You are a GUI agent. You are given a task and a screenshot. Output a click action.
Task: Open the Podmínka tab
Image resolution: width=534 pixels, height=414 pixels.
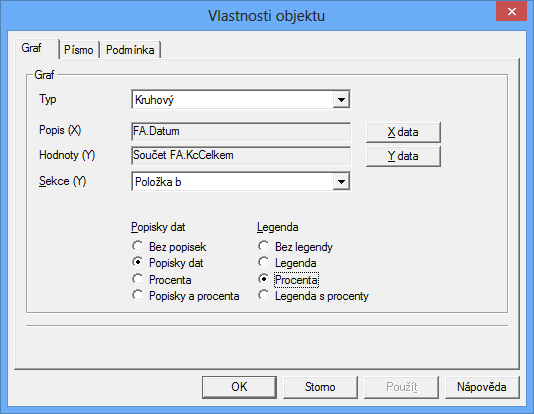point(130,50)
